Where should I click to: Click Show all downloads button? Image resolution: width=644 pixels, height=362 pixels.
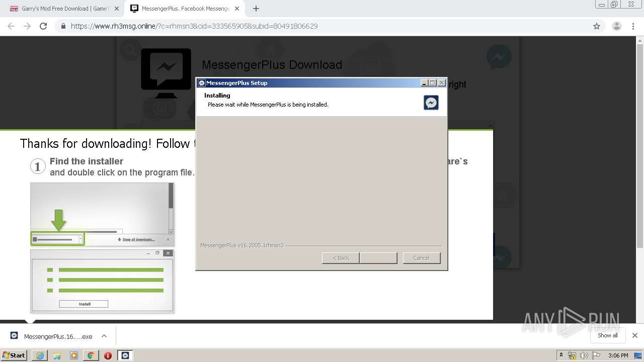point(608,335)
